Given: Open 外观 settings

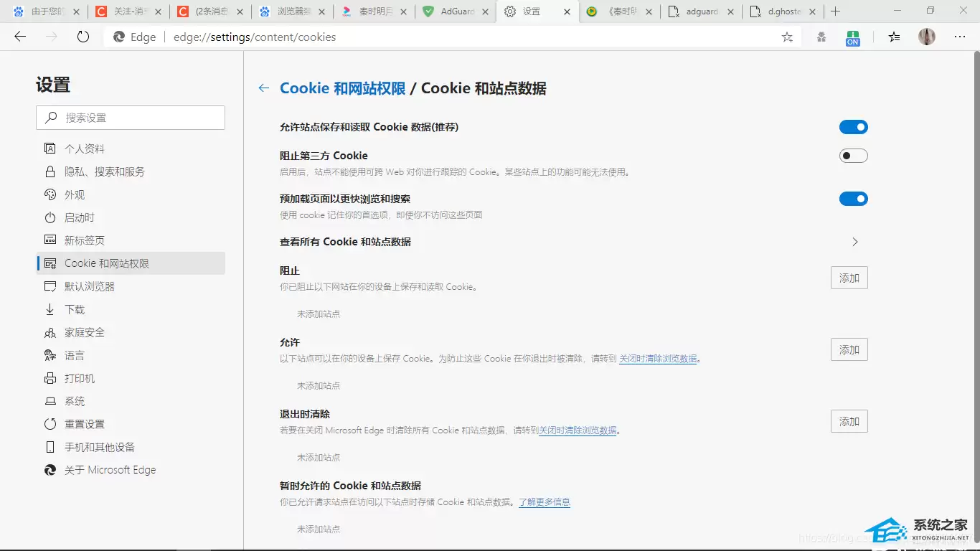Looking at the screenshot, I should tap(131, 194).
